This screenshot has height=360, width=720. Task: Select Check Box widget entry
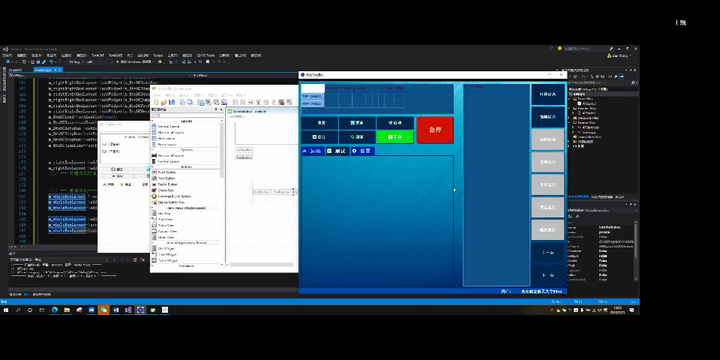pyautogui.click(x=166, y=190)
